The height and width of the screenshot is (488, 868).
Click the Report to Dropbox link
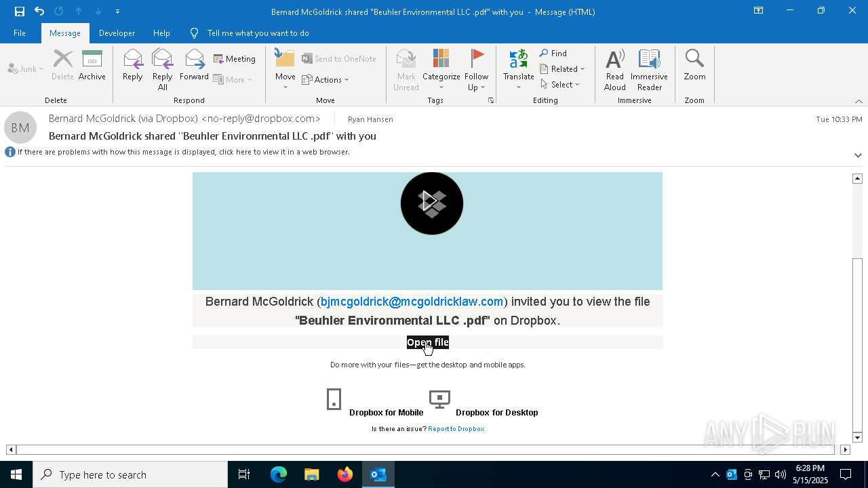click(x=456, y=428)
